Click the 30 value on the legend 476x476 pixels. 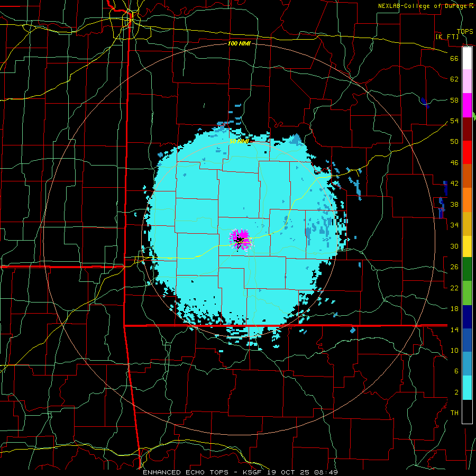454,246
